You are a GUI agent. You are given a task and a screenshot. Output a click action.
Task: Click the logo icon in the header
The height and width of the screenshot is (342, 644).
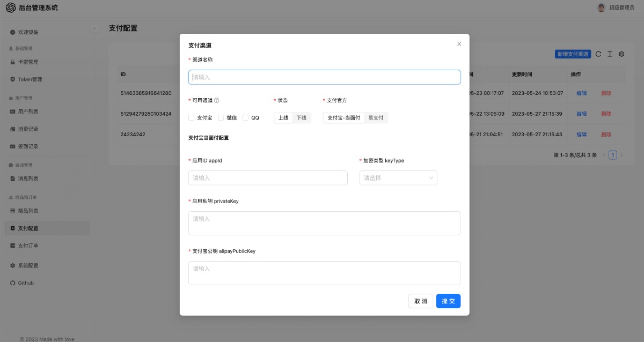(11, 8)
